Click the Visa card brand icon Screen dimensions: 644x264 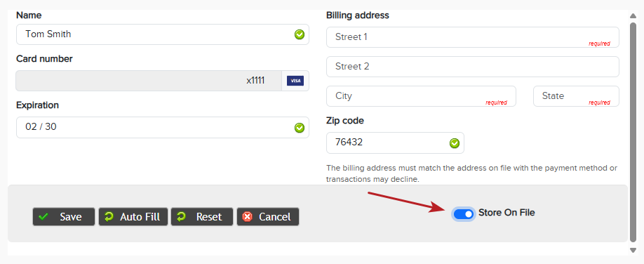tap(295, 81)
